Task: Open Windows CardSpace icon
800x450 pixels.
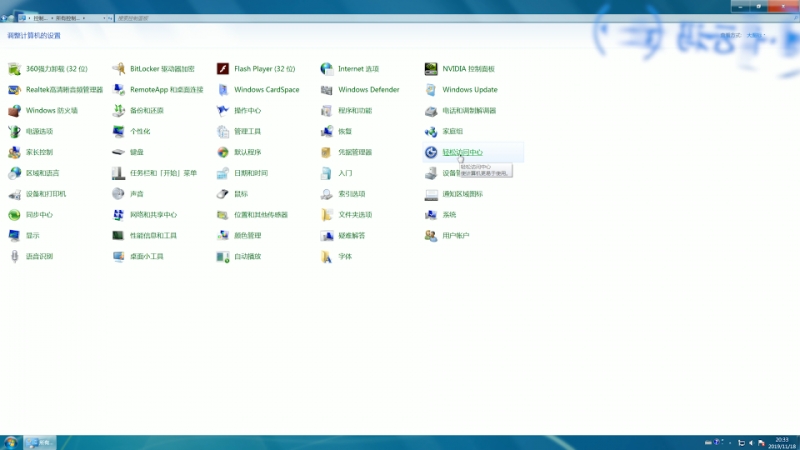Action: (222, 90)
